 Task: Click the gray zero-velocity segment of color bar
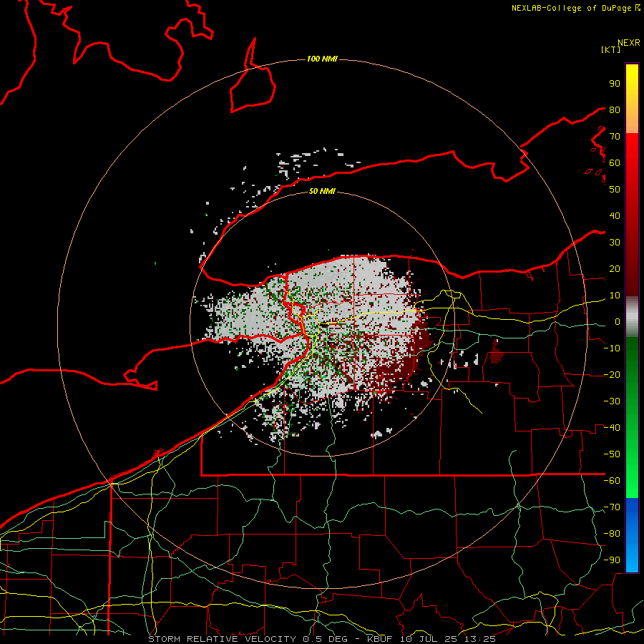click(x=632, y=317)
